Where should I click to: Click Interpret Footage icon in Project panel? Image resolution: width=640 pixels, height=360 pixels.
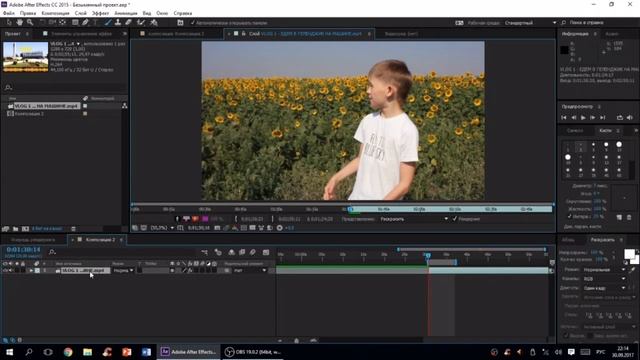[x=5, y=229]
